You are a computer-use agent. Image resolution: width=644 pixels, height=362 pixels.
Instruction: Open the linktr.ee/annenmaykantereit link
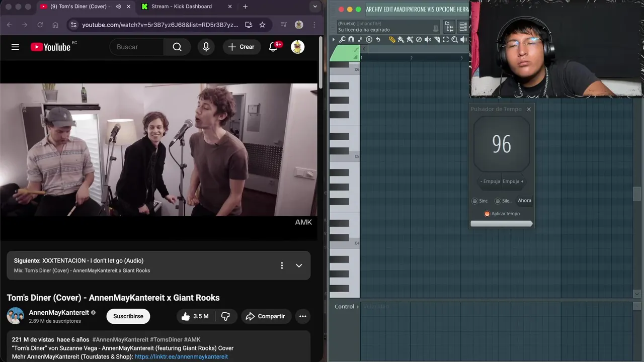[x=181, y=356]
